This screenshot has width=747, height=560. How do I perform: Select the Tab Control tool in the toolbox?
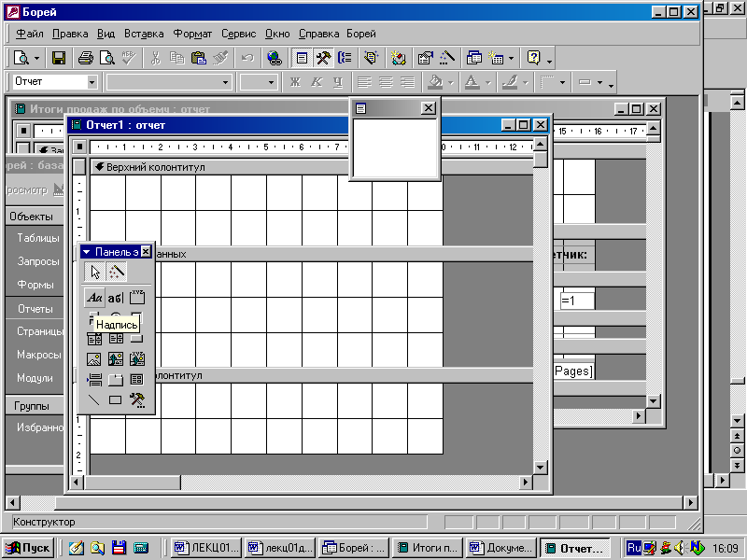tap(116, 380)
